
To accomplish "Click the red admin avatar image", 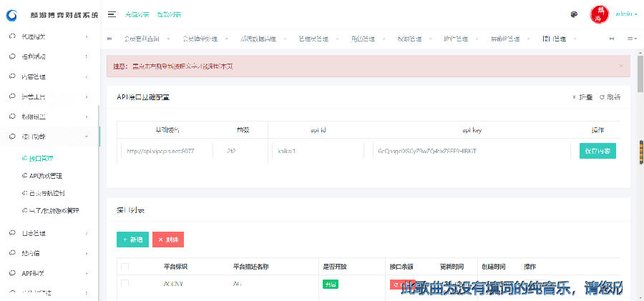I will 599,14.
